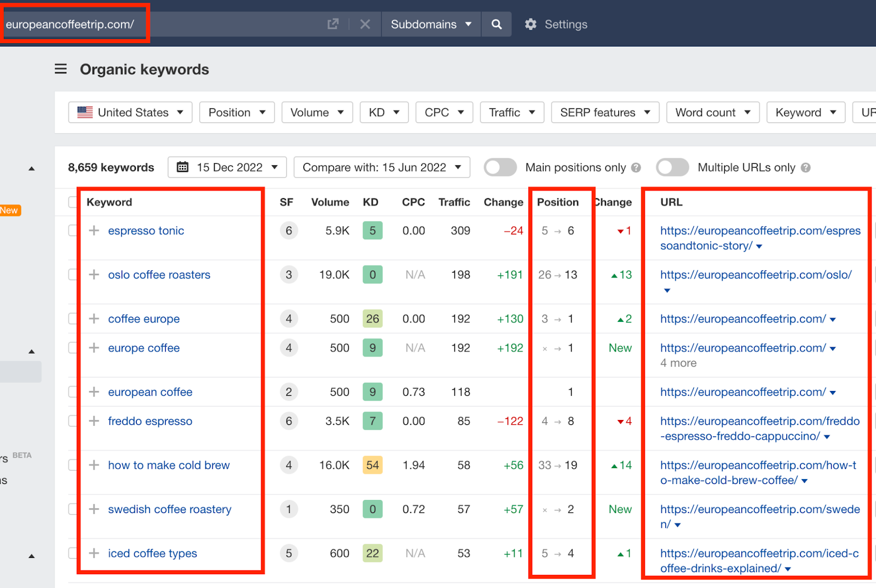Toggle Main positions only switch

(x=500, y=168)
